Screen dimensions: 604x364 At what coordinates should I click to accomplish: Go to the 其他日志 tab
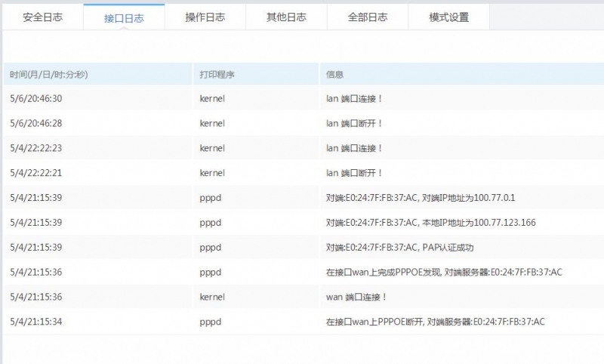click(x=286, y=17)
